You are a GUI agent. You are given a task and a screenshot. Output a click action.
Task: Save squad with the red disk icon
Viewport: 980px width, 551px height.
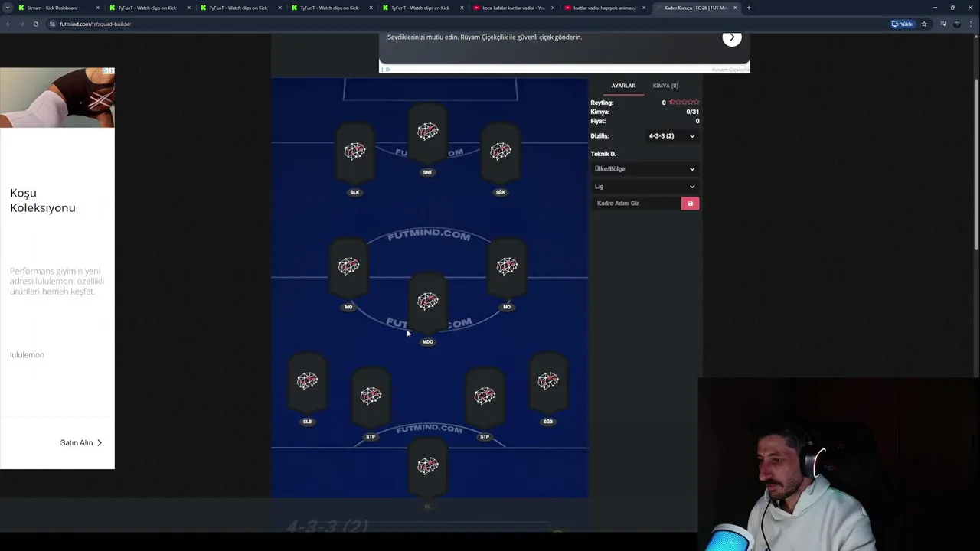click(x=690, y=204)
